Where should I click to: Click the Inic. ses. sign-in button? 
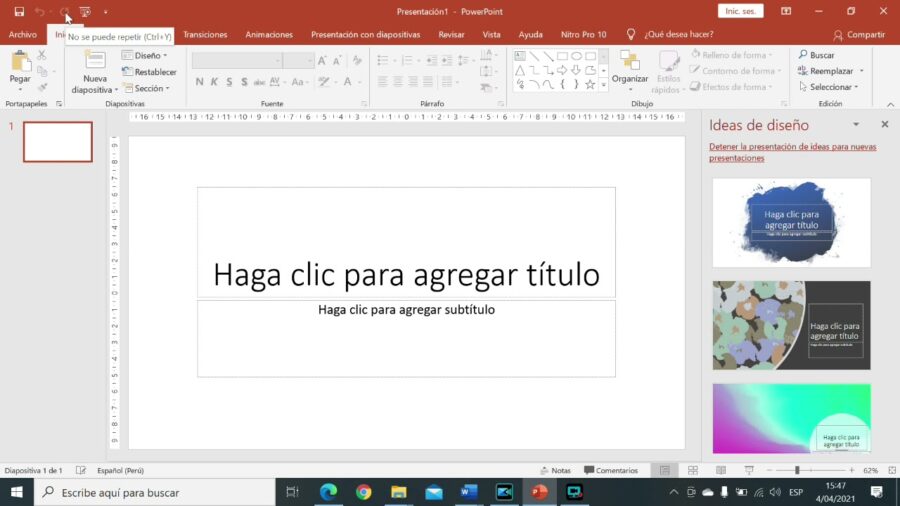click(x=740, y=11)
